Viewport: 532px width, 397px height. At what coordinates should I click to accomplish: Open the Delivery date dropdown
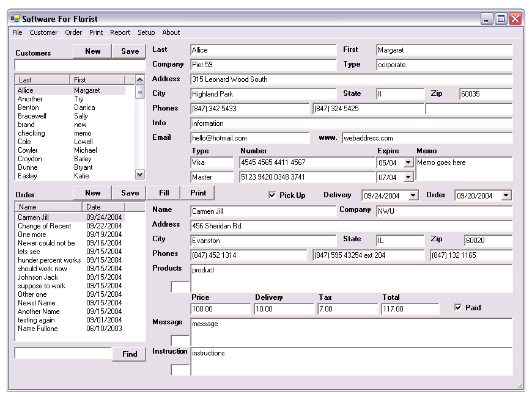point(413,196)
